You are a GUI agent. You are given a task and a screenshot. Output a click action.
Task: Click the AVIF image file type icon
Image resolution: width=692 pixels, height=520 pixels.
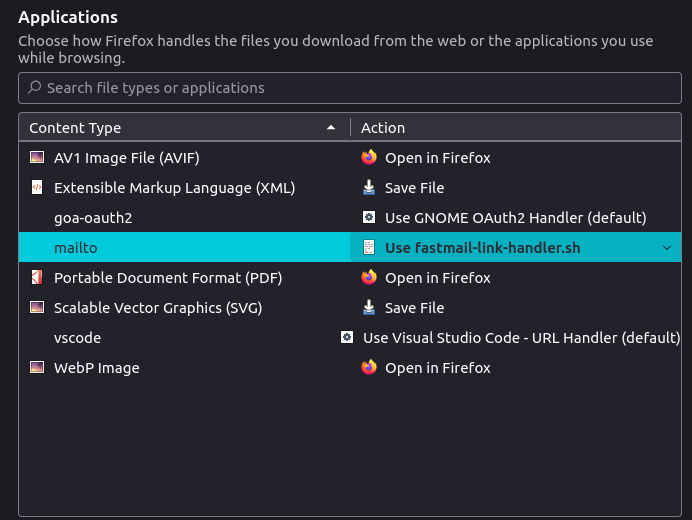pyautogui.click(x=37, y=157)
